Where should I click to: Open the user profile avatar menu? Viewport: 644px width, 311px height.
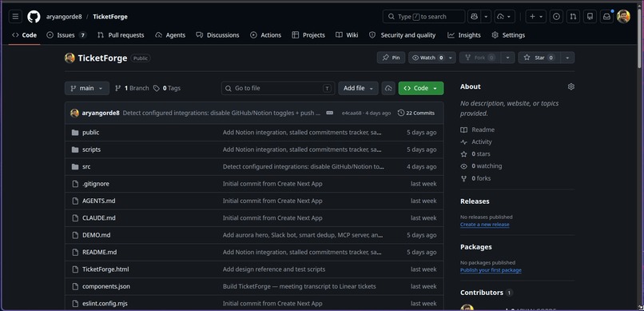[623, 17]
